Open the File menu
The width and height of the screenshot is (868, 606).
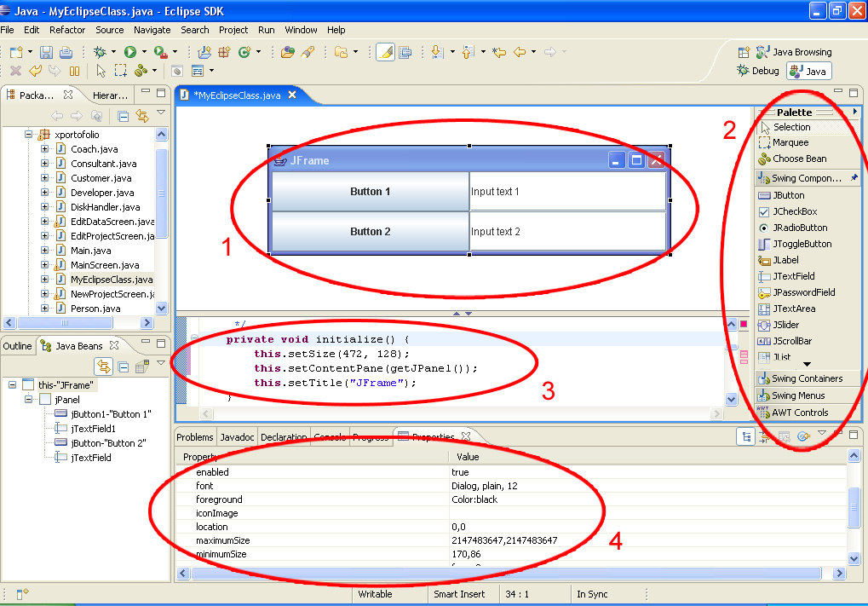[x=7, y=30]
